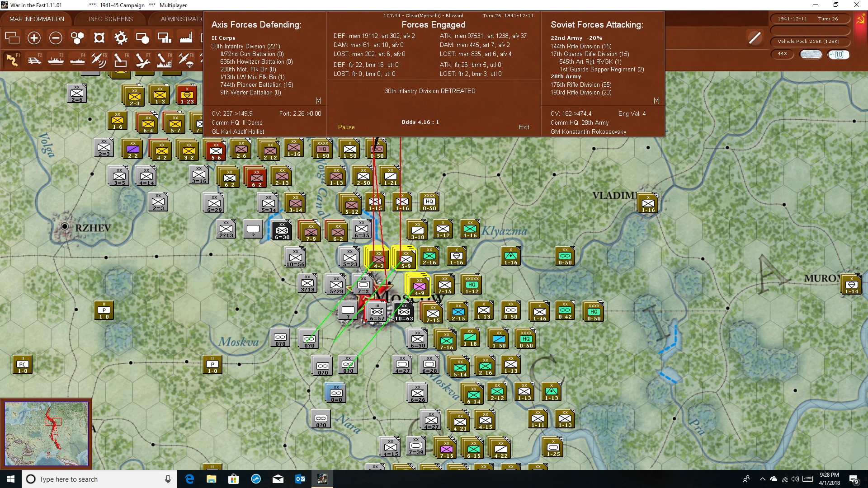
Task: Pause the combat report
Action: pyautogui.click(x=346, y=127)
